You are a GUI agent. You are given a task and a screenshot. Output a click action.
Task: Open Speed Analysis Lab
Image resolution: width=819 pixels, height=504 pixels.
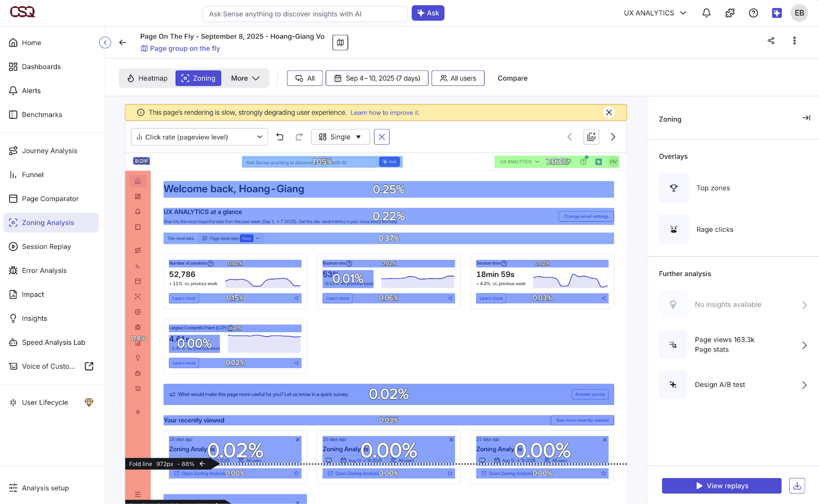coord(51,343)
